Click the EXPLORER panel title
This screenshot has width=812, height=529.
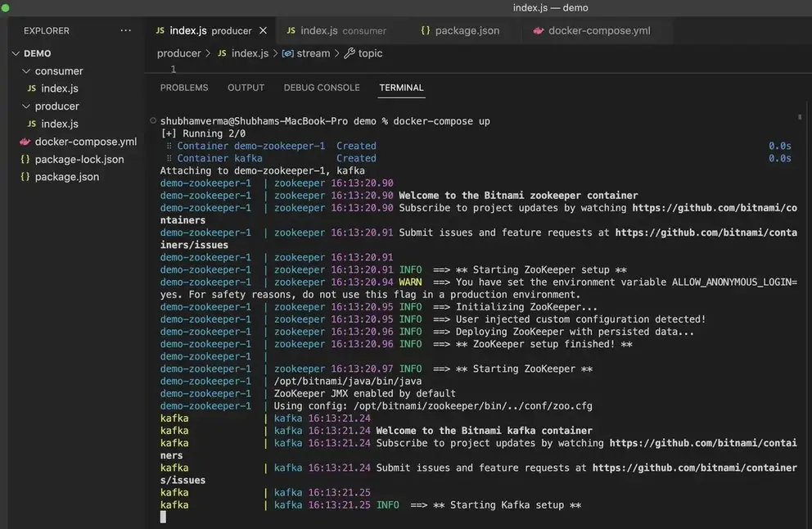click(x=47, y=30)
